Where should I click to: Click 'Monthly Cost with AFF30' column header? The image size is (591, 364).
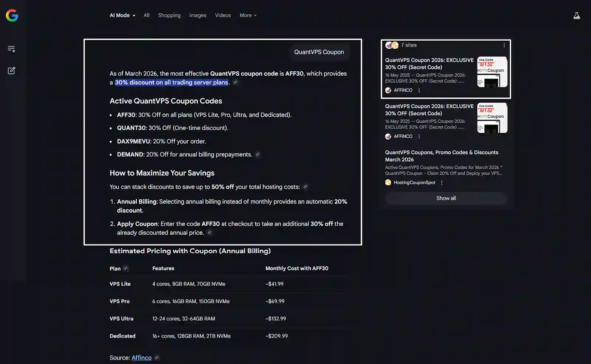tap(297, 268)
